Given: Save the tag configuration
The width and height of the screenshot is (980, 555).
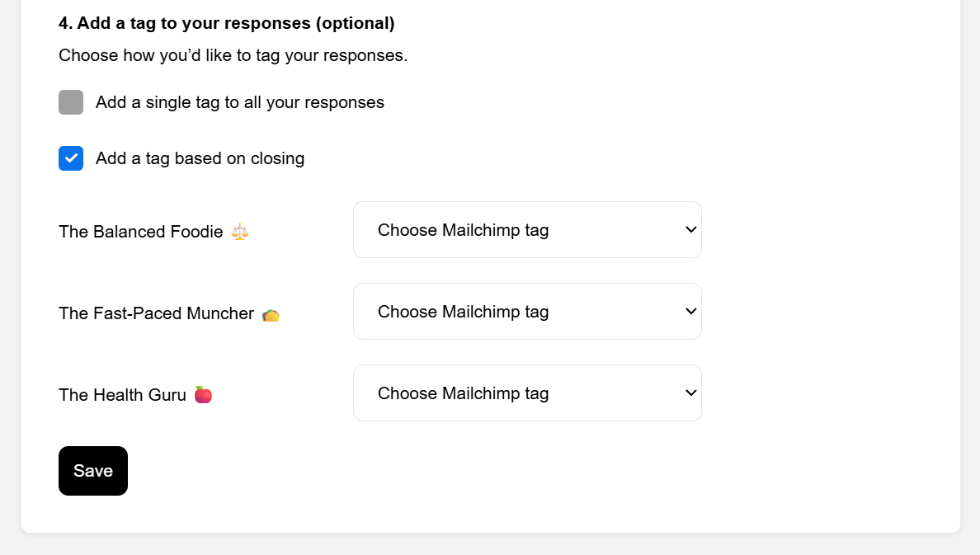Looking at the screenshot, I should 92,470.
